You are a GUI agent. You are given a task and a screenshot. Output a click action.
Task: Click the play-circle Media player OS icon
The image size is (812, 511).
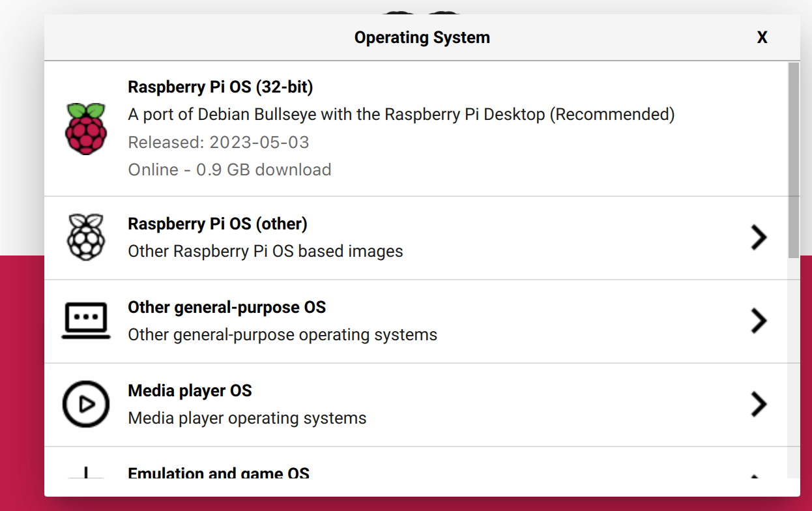pyautogui.click(x=86, y=403)
